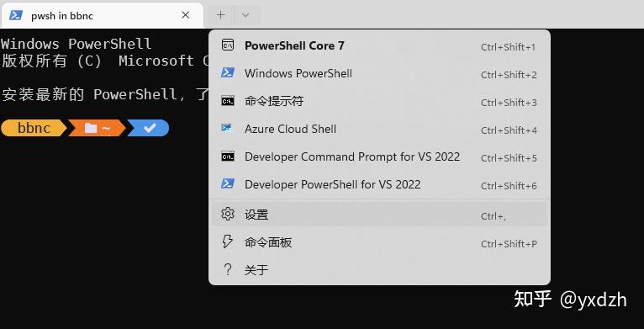Open the 关于 menu item

(379, 270)
